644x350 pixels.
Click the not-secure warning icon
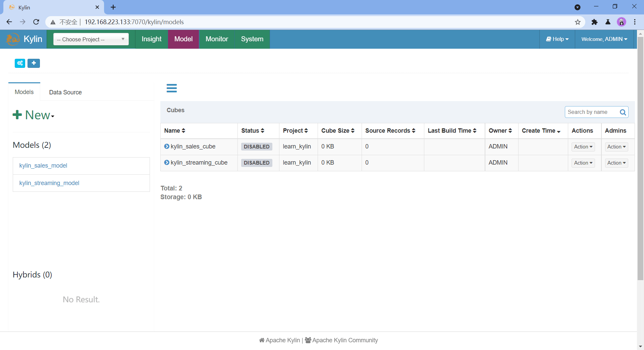[x=53, y=22]
